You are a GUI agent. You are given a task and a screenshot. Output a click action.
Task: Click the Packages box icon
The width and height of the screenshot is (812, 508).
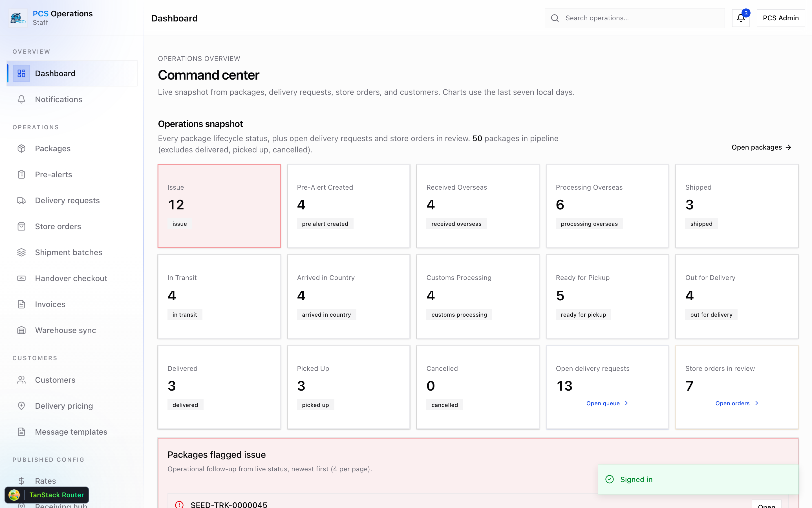tap(21, 148)
